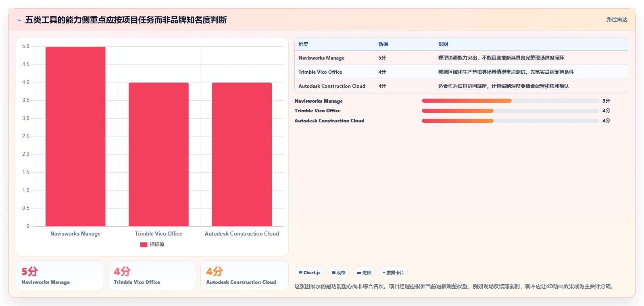Click the Navisworks Manage progress label
Image resolution: width=644 pixels, height=306 pixels.
319,101
